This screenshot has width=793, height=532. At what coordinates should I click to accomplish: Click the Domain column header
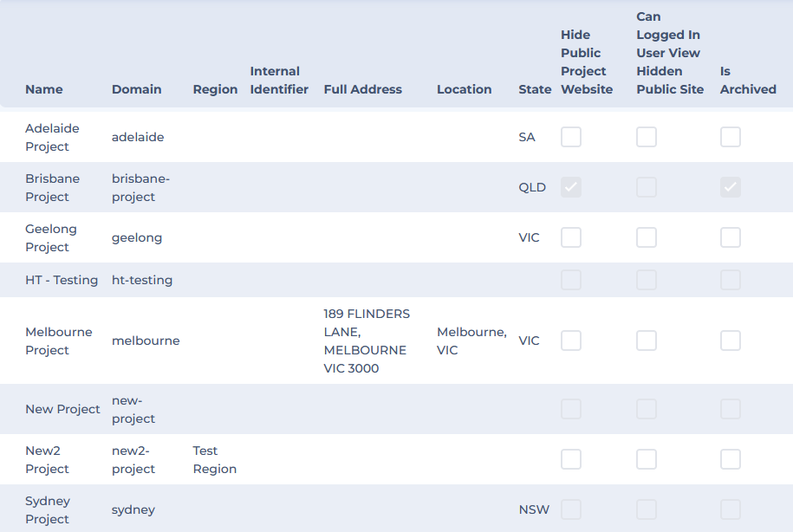(x=136, y=89)
